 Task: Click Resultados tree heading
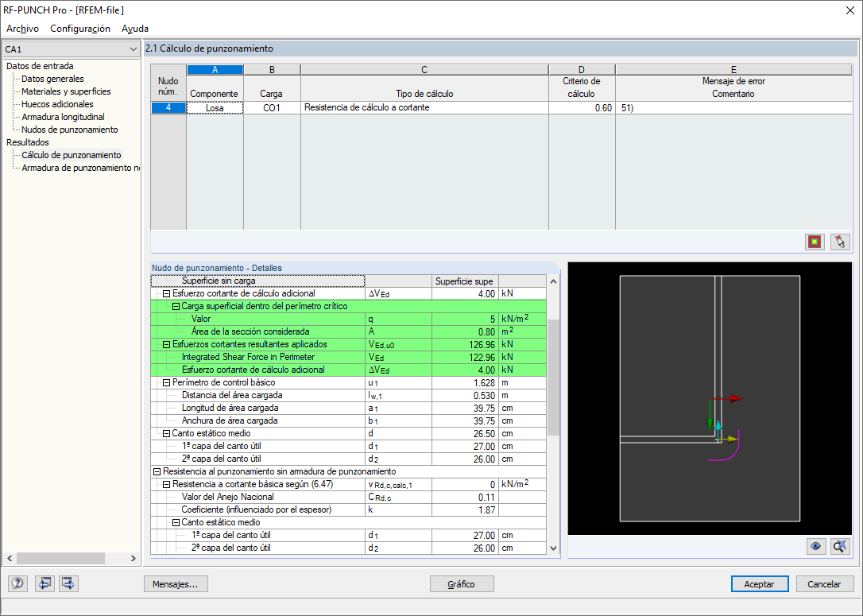[x=28, y=142]
